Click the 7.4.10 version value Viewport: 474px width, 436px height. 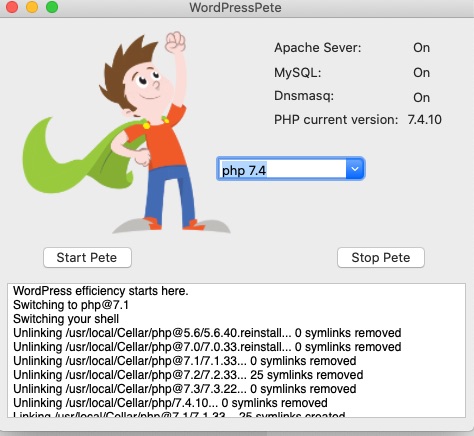point(425,120)
